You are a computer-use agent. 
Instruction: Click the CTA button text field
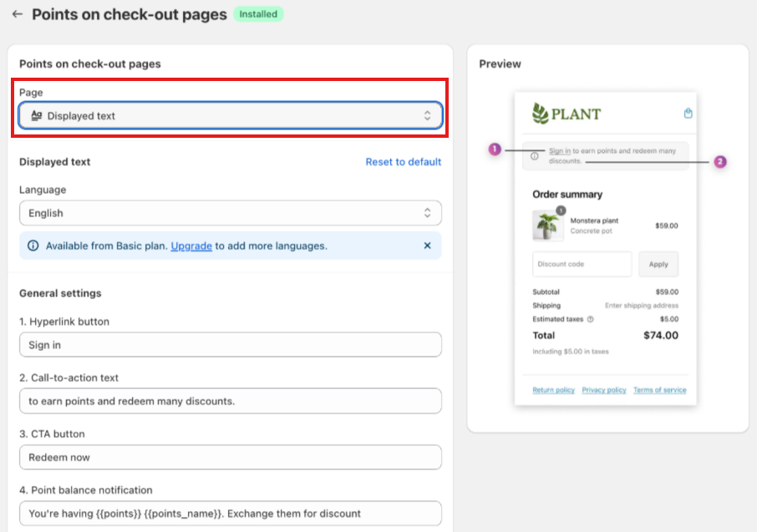(x=231, y=457)
